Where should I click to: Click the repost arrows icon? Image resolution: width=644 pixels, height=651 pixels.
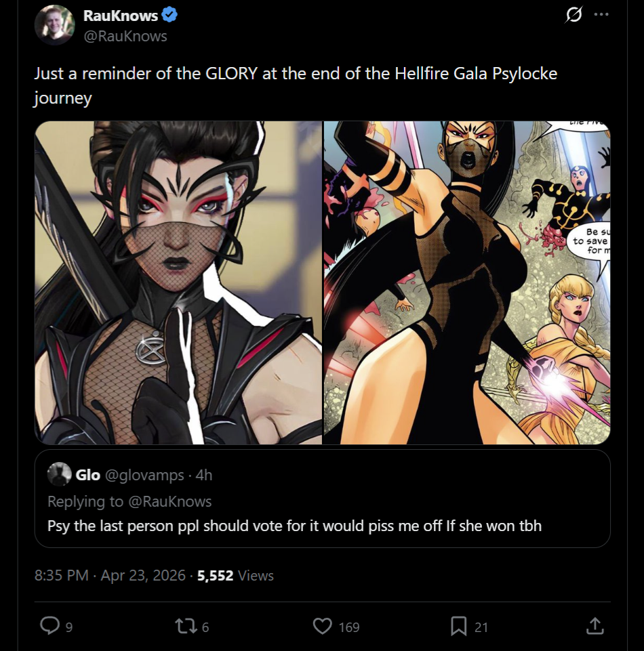[x=186, y=626]
